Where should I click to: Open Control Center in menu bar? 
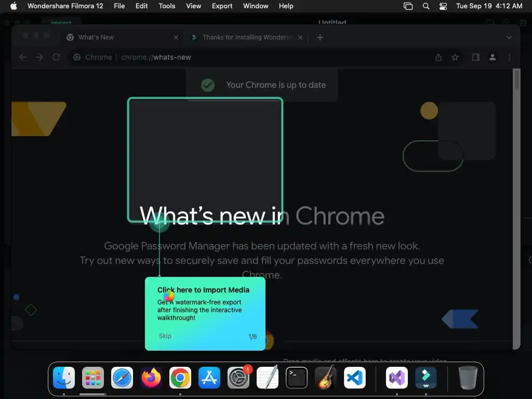[x=443, y=6]
